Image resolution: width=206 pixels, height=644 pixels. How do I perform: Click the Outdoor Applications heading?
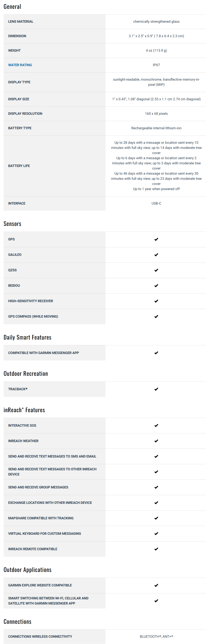point(27,570)
